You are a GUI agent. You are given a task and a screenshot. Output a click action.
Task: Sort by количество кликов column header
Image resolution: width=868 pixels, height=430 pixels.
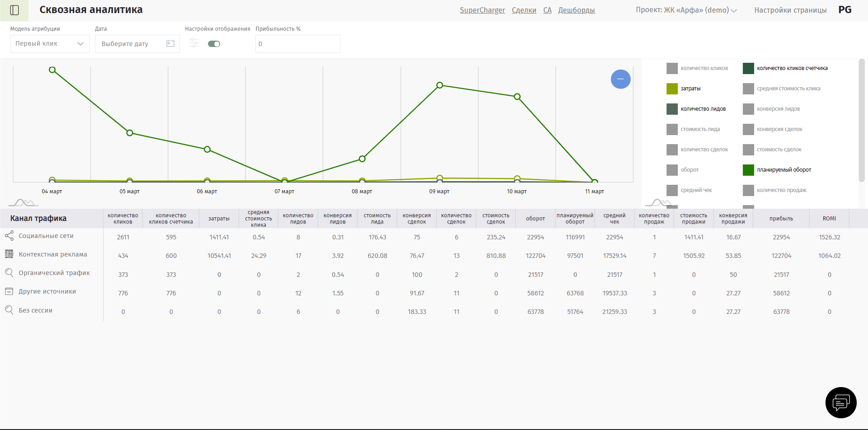pyautogui.click(x=123, y=219)
